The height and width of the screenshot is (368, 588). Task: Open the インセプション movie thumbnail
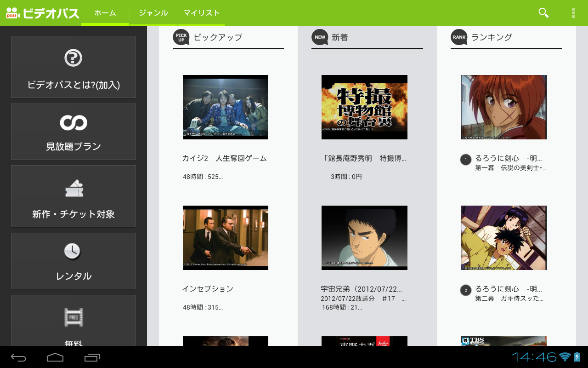[x=226, y=238]
